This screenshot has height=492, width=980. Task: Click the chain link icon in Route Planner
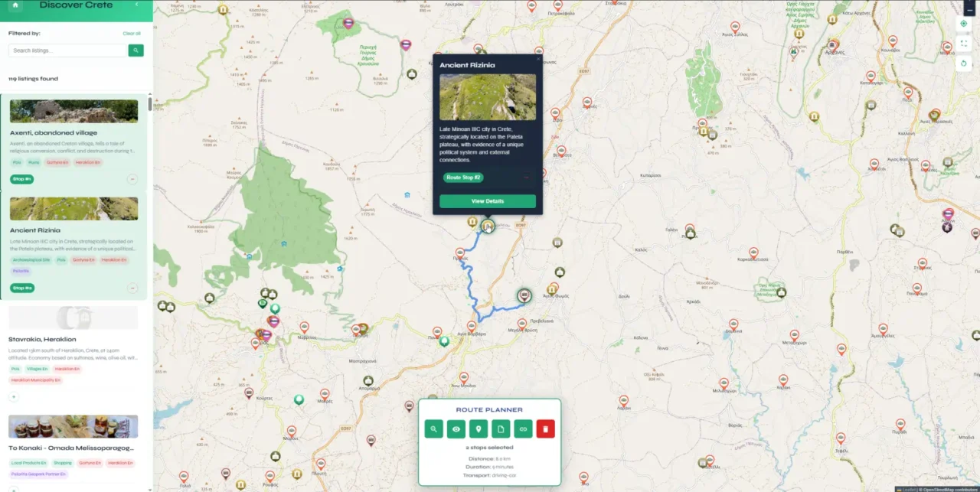click(523, 429)
